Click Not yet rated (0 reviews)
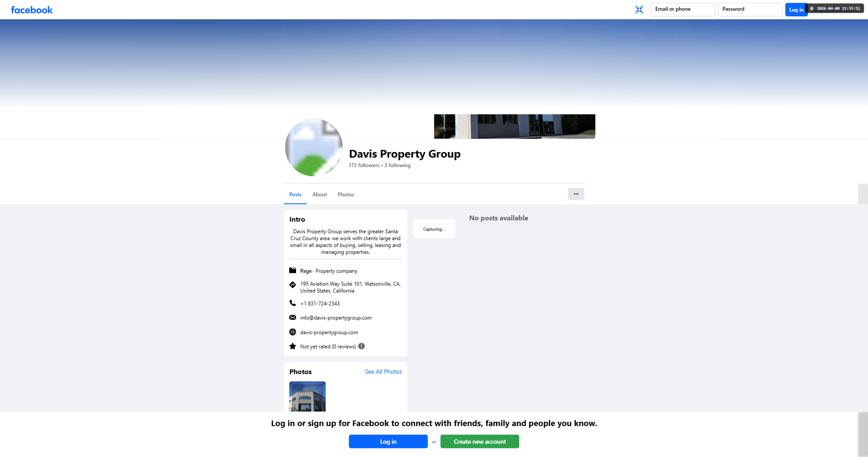 tap(328, 347)
